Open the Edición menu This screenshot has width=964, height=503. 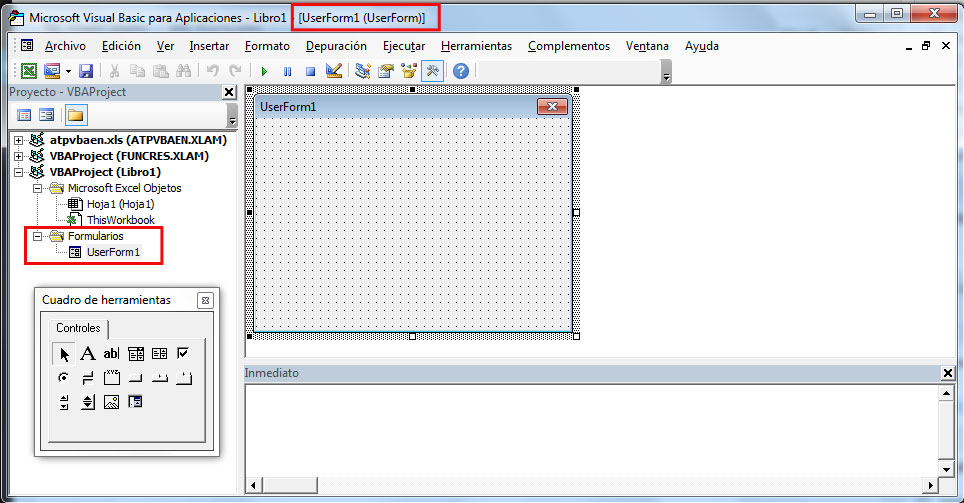pos(121,46)
